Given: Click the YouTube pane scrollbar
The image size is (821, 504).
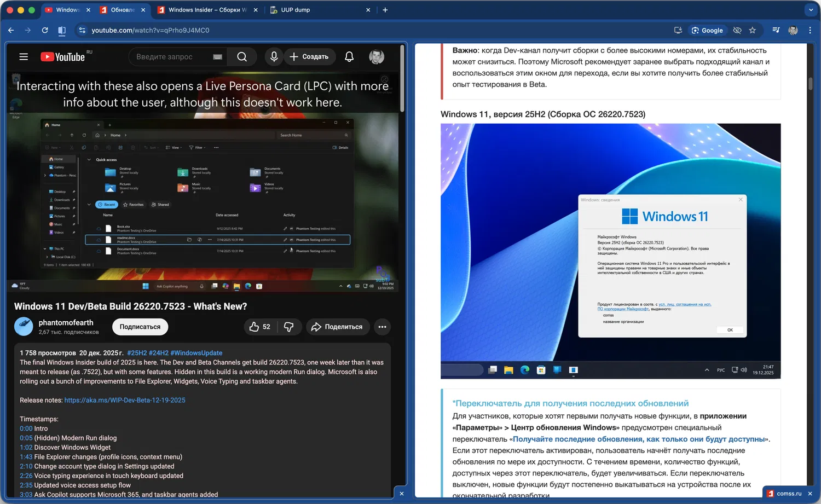Looking at the screenshot, I should (402, 79).
